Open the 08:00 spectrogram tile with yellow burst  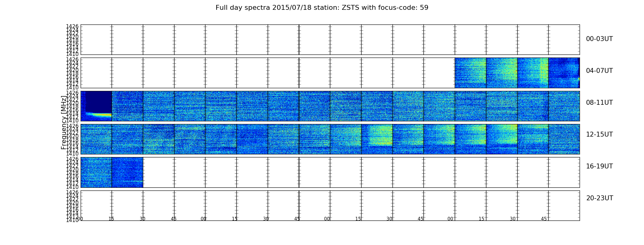click(96, 106)
